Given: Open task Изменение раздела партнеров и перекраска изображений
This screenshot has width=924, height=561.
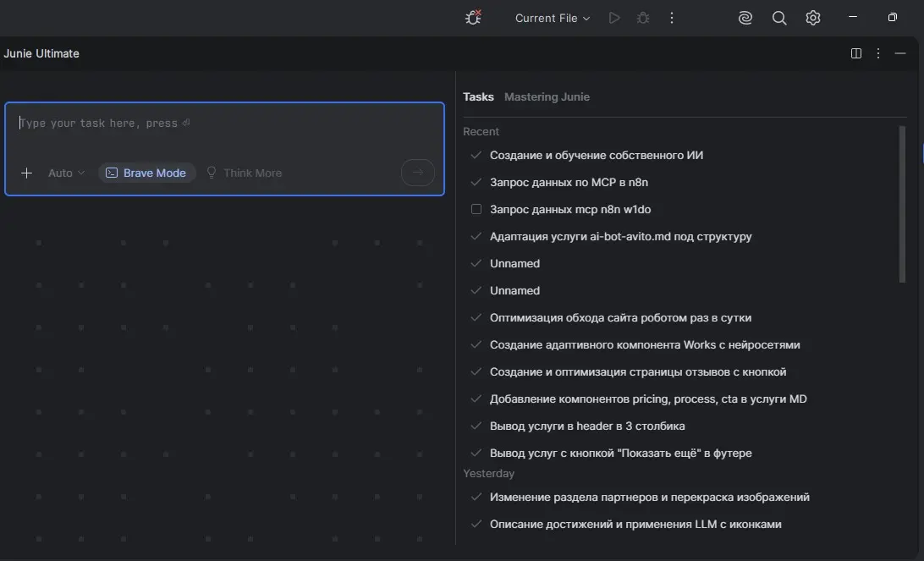Looking at the screenshot, I should [649, 497].
